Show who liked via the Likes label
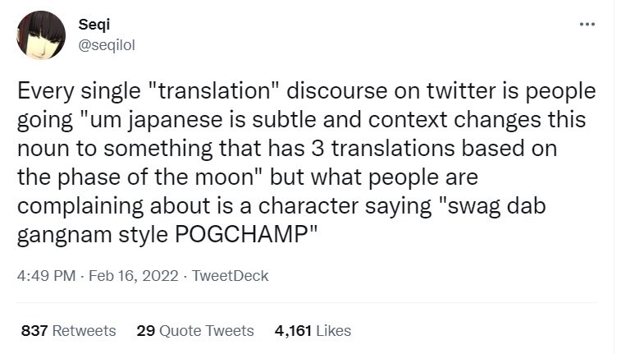Screen dimensions: 644x354 333,330
